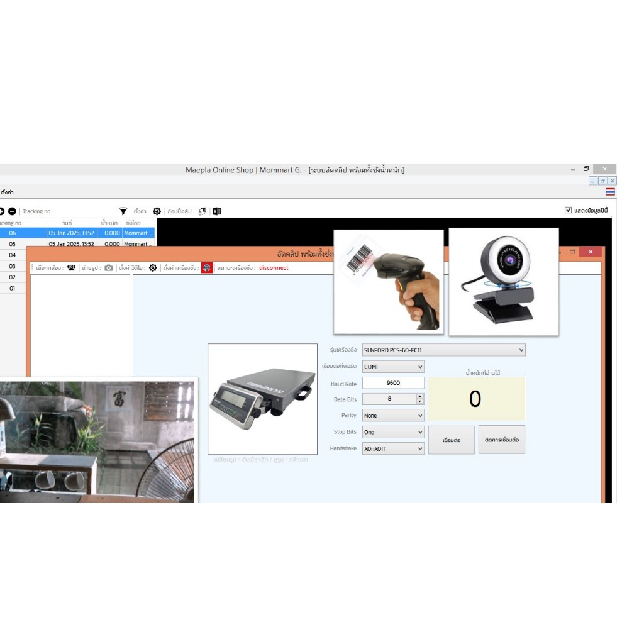Click the Thai flag language icon

pyautogui.click(x=610, y=192)
